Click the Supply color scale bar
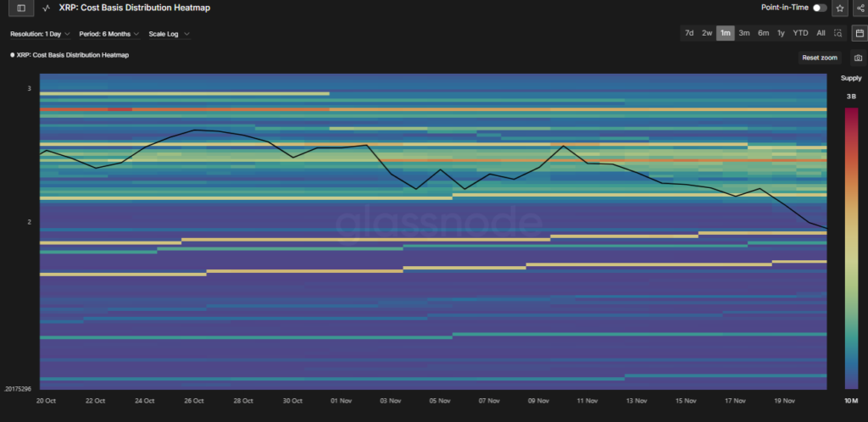 coord(851,246)
